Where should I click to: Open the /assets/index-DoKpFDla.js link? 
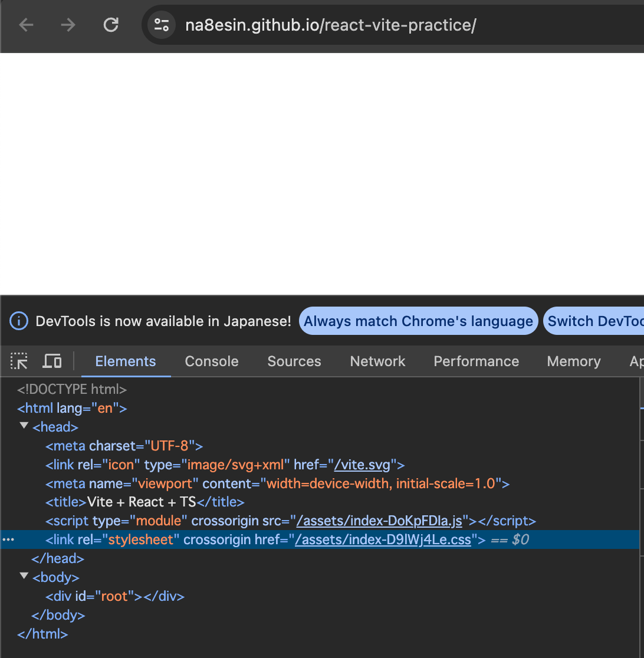click(380, 521)
